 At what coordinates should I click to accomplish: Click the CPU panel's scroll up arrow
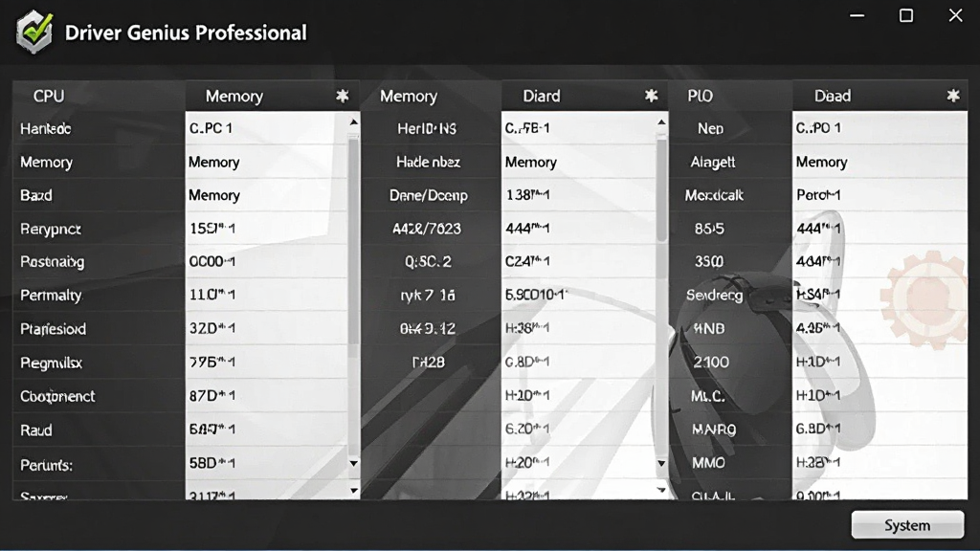click(x=354, y=121)
